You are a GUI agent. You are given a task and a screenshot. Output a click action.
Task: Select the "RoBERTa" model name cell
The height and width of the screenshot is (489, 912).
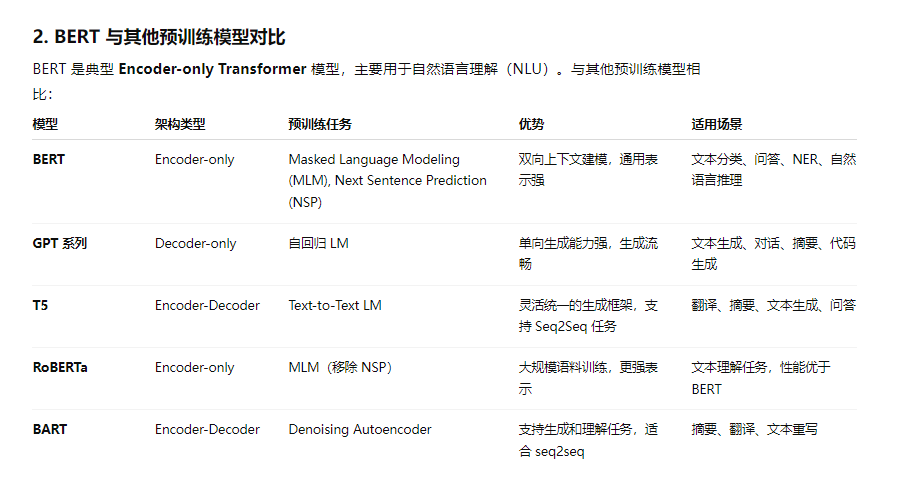click(x=60, y=367)
